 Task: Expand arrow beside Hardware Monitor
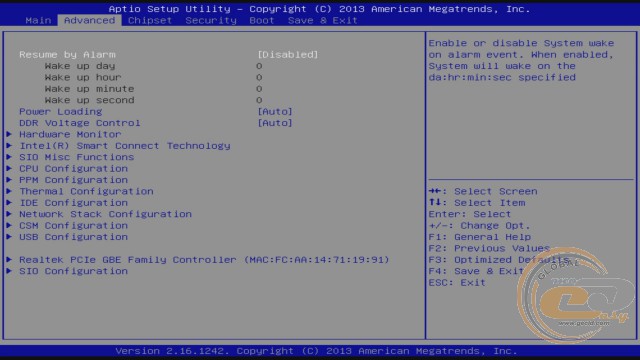(x=9, y=134)
